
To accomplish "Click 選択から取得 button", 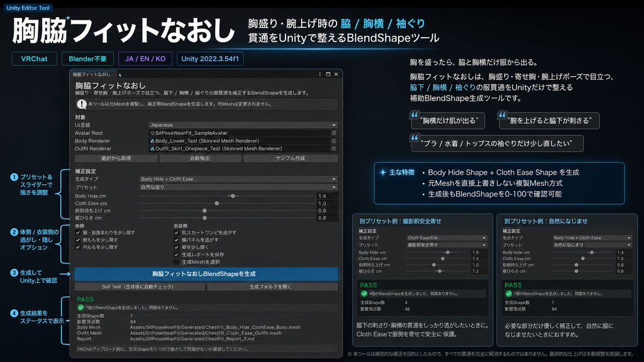I will pyautogui.click(x=116, y=158).
